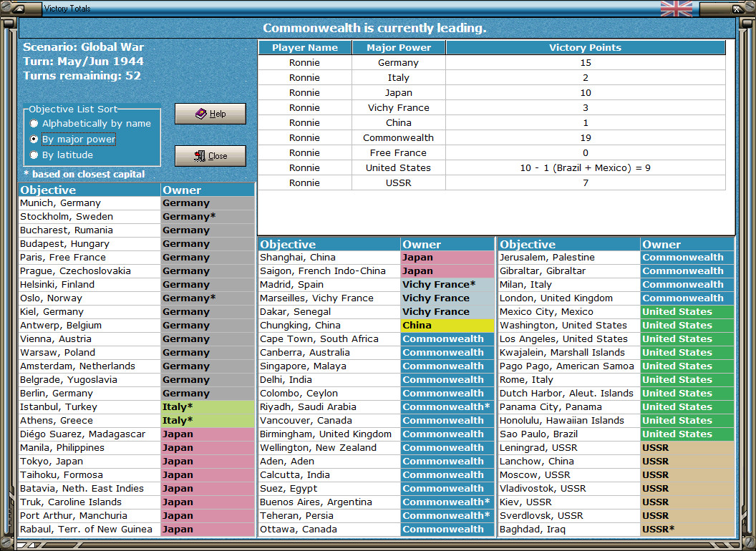Viewport: 756px width, 551px height.
Task: Select London, United Kingdom objective
Action: tap(569, 298)
